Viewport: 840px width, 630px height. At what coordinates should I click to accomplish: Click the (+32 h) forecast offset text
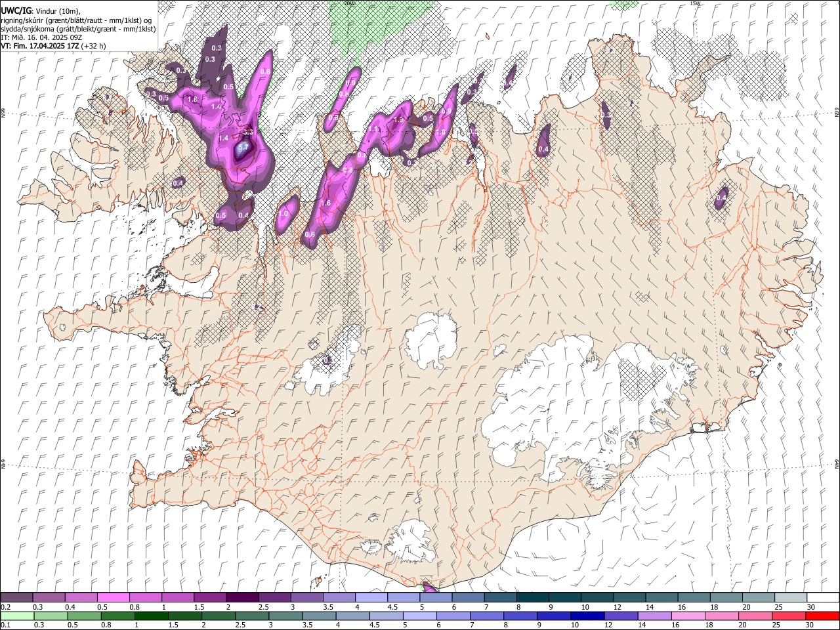tap(94, 46)
